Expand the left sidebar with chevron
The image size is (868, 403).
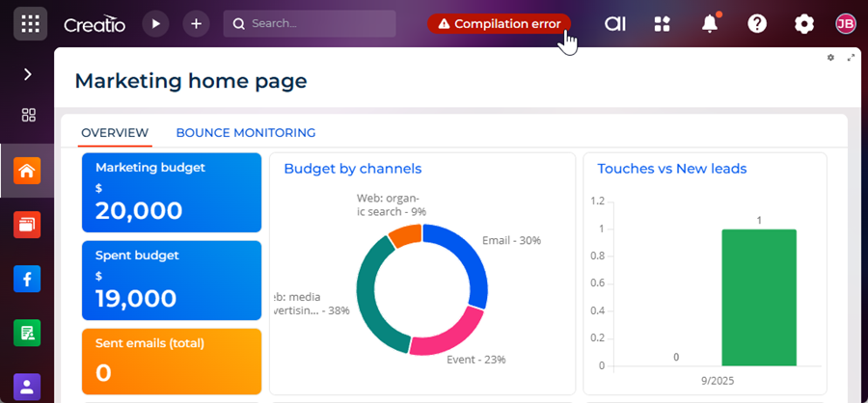(x=27, y=74)
